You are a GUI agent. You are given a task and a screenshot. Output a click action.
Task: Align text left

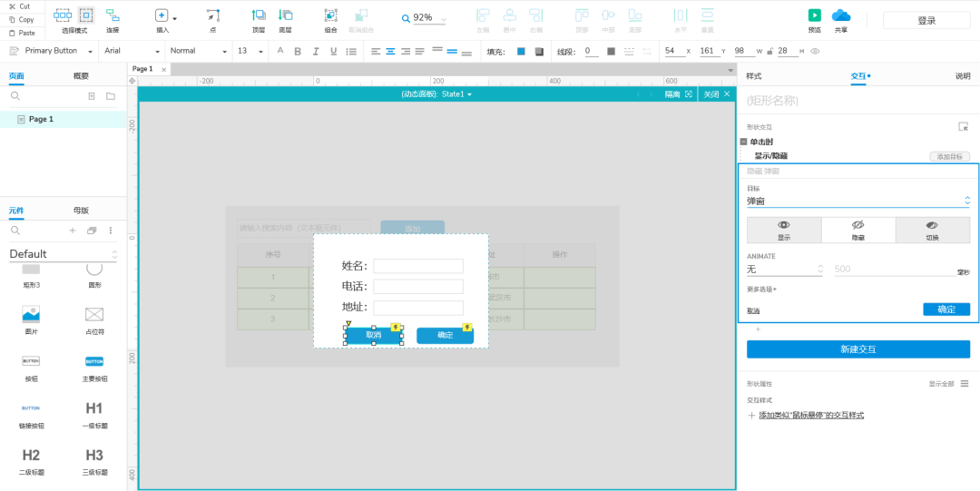point(376,52)
